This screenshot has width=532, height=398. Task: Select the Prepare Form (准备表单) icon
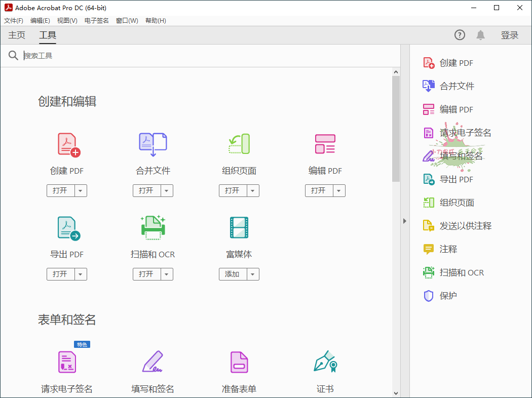(x=239, y=362)
